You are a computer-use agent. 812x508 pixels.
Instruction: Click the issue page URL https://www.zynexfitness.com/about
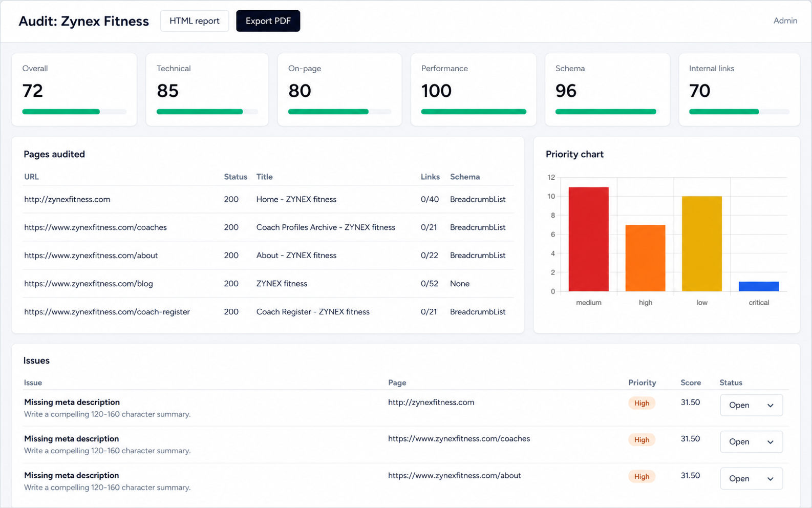[454, 476]
